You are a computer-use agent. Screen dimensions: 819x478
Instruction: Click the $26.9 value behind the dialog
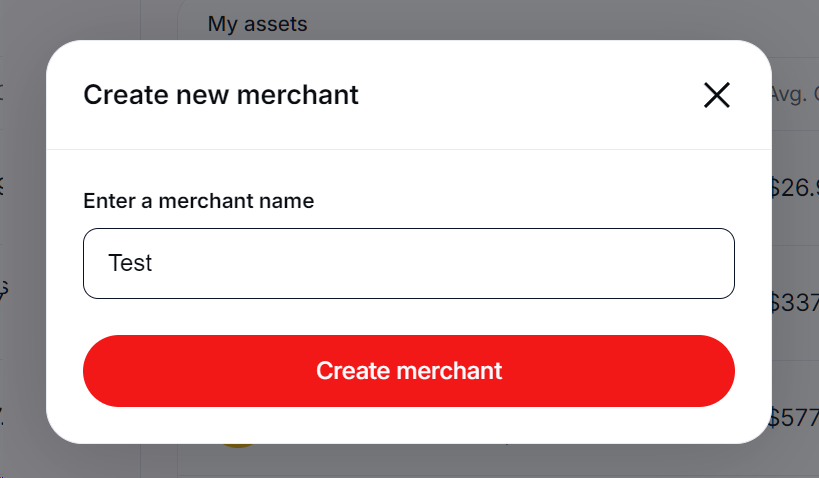pos(795,188)
